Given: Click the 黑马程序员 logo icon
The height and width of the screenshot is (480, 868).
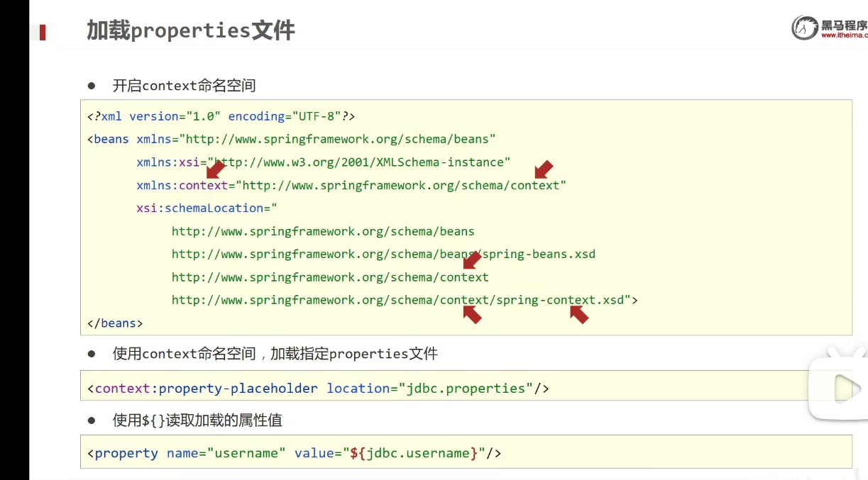Looking at the screenshot, I should pos(805,28).
